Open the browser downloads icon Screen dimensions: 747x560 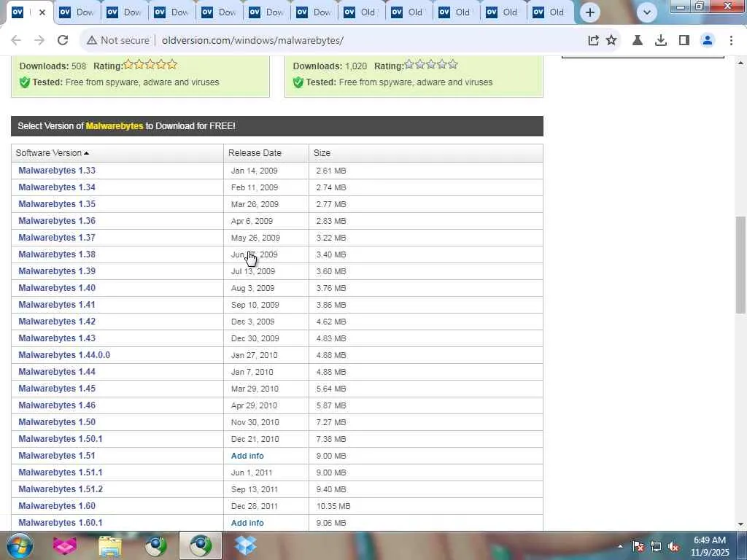pyautogui.click(x=661, y=41)
